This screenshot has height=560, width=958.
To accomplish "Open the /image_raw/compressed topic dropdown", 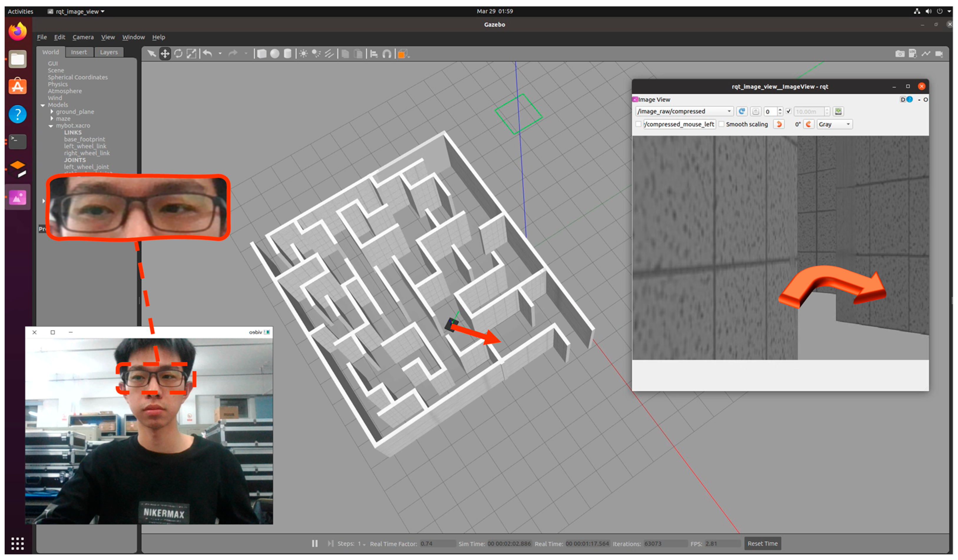I will point(684,111).
